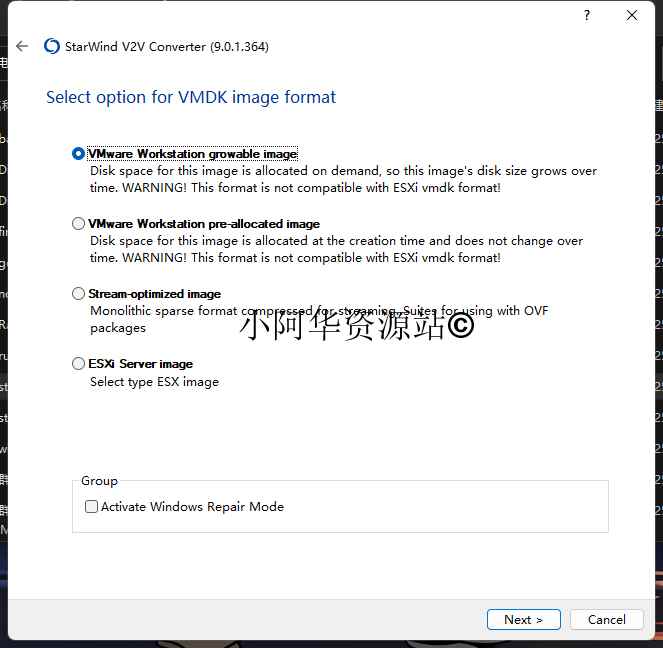Choose VMware Workstation pre-allocated image option
The image size is (663, 648).
click(x=79, y=224)
